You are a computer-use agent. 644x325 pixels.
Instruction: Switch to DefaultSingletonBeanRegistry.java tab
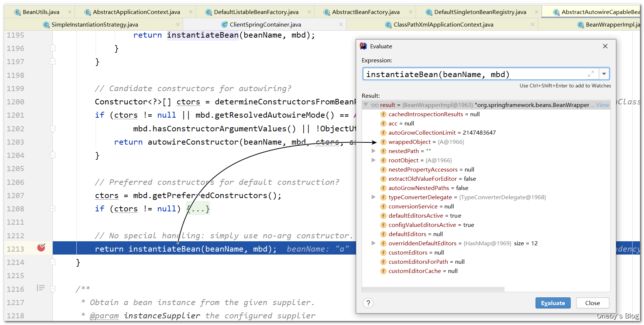480,12
